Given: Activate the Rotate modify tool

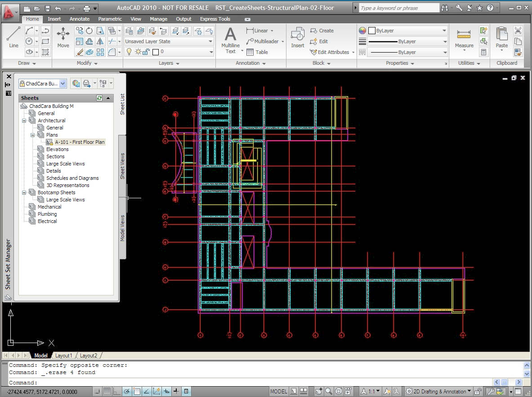Looking at the screenshot, I should [x=89, y=31].
